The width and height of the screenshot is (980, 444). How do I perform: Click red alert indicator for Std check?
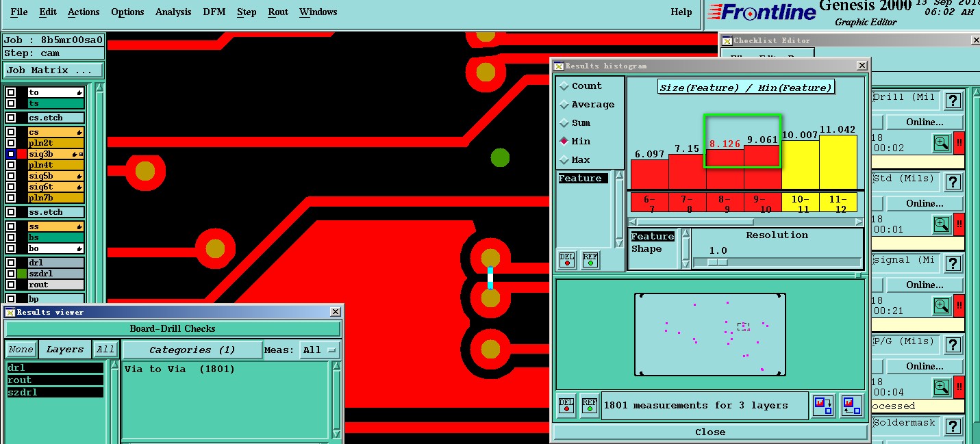click(x=959, y=224)
